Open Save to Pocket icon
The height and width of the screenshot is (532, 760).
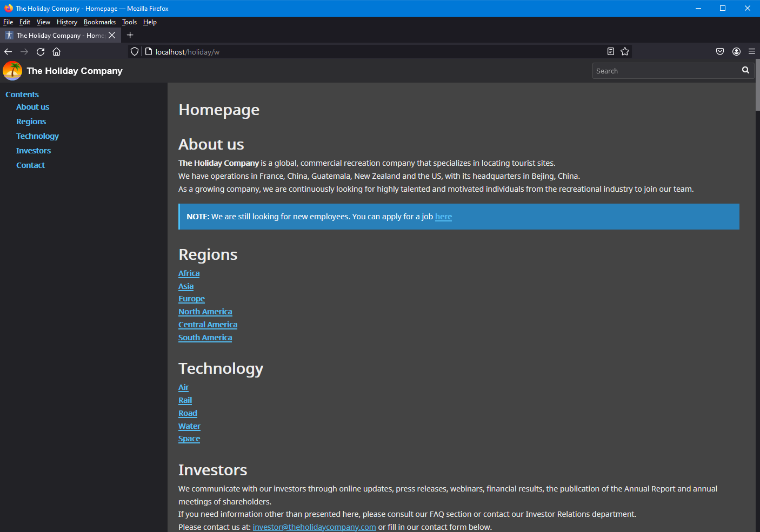(720, 51)
